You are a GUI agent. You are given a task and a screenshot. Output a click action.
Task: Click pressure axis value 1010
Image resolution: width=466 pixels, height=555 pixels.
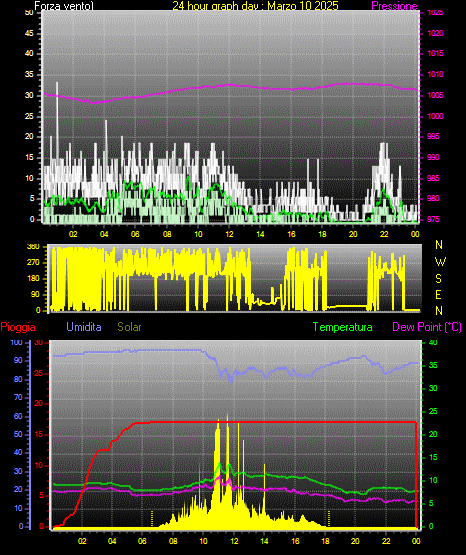click(436, 74)
